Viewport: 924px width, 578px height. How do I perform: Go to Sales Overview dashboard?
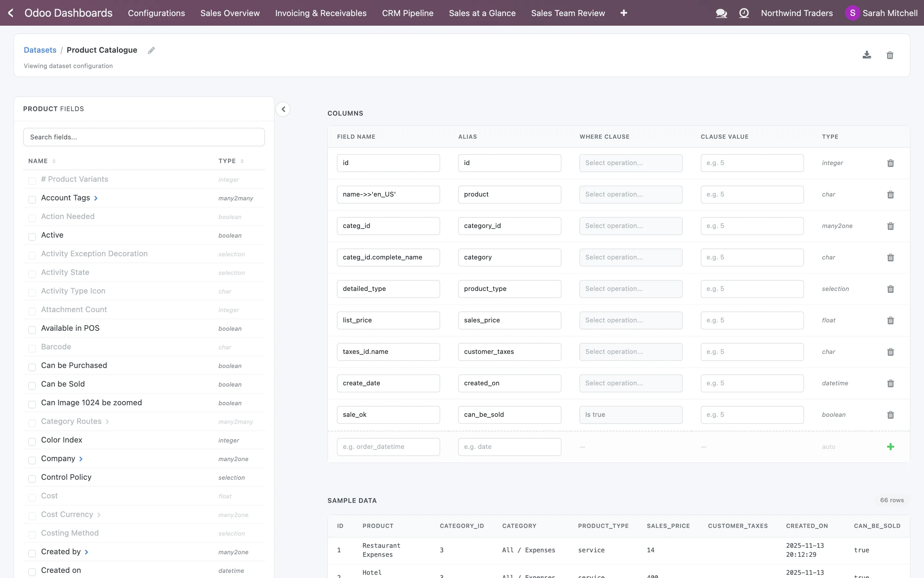230,13
